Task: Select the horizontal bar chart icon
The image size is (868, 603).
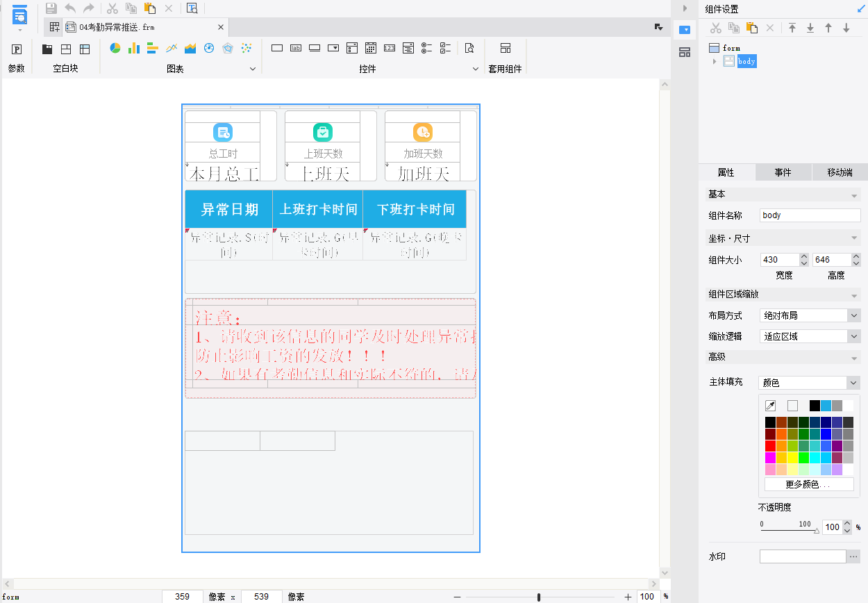Action: pos(153,48)
